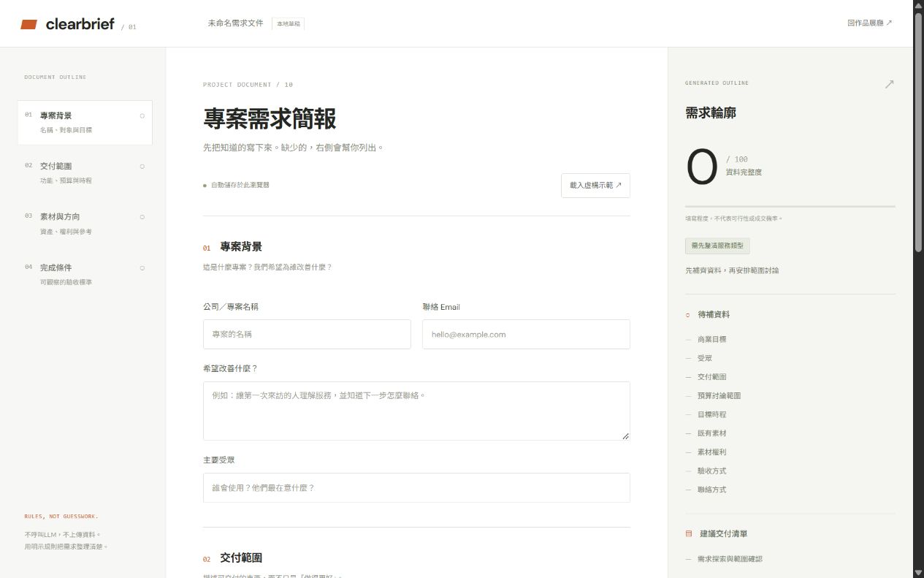Click the 需求輪廓 panel heading
924x578 pixels.
711,113
